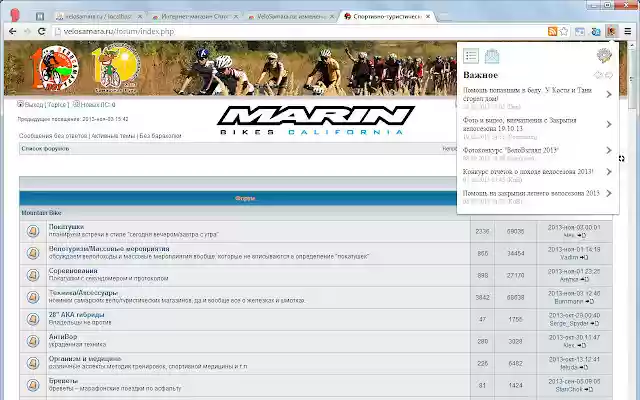Screen dimensions: 640x400
Task: Open the Покатушки forum
Action: [x=66, y=227]
